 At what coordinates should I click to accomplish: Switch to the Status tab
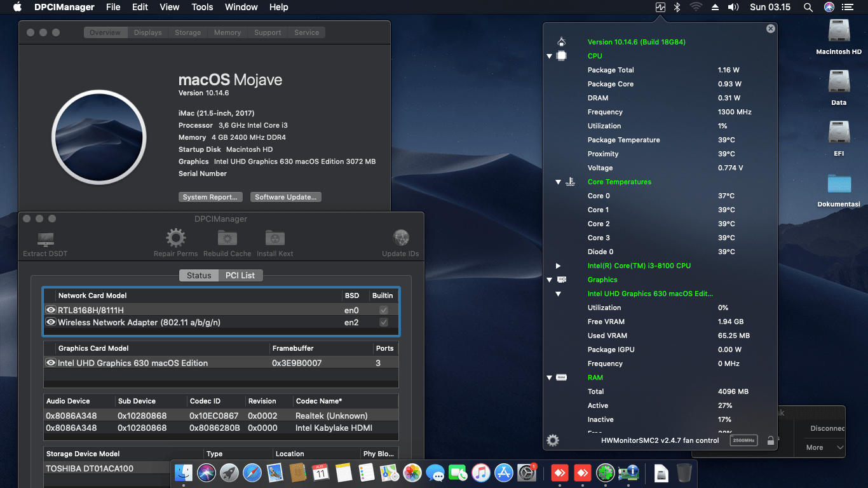[x=198, y=275]
